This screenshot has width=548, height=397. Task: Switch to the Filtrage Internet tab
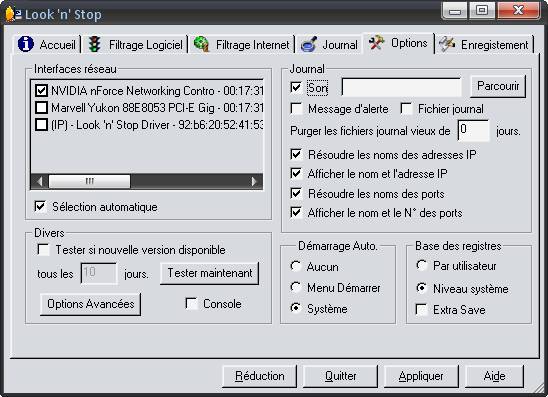click(x=242, y=44)
